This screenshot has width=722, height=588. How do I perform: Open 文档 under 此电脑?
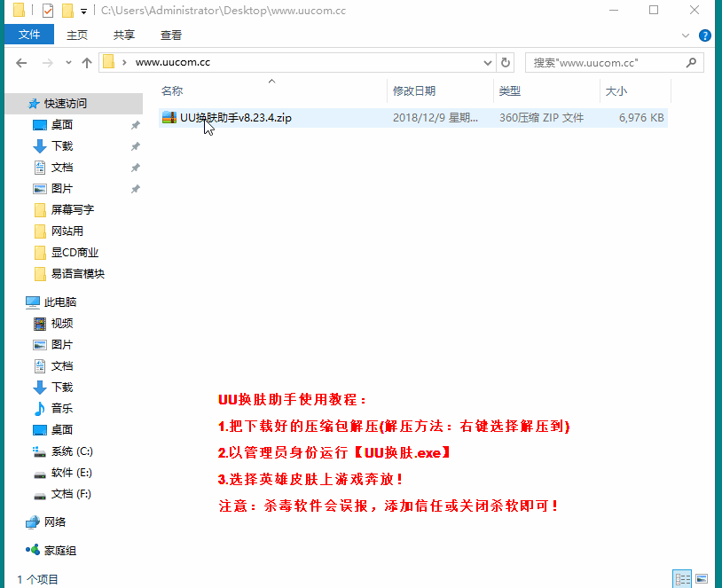click(x=62, y=366)
